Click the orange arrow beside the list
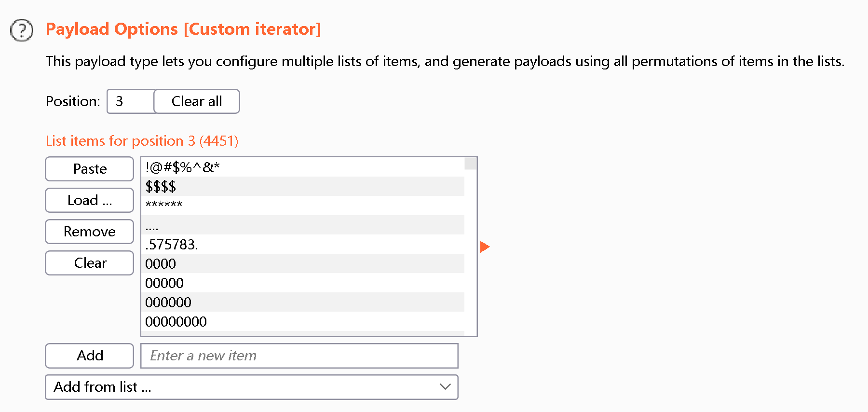Image resolution: width=868 pixels, height=412 pixels. pos(485,247)
